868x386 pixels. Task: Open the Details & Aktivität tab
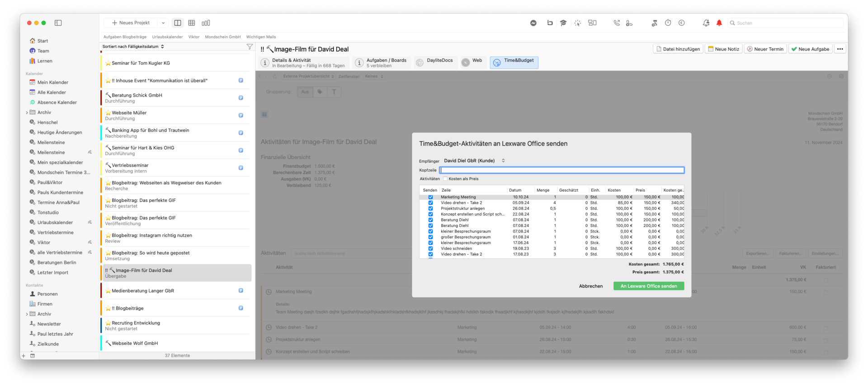tap(304, 63)
